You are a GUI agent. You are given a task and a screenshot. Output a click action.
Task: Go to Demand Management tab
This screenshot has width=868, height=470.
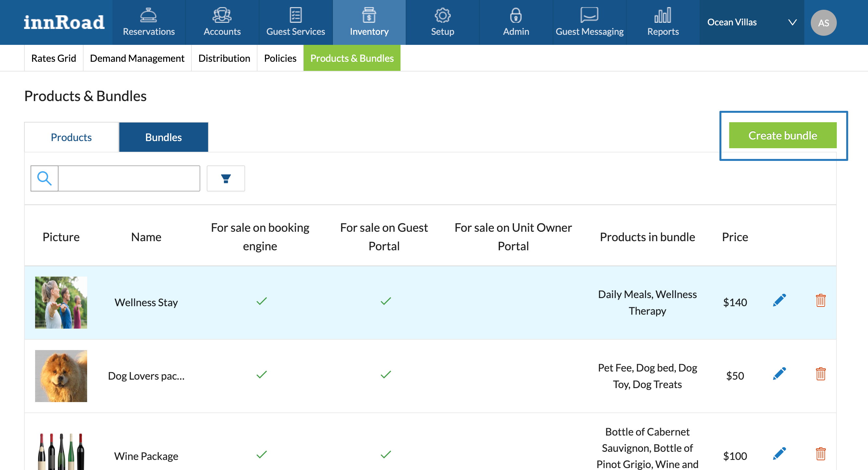[x=137, y=58]
